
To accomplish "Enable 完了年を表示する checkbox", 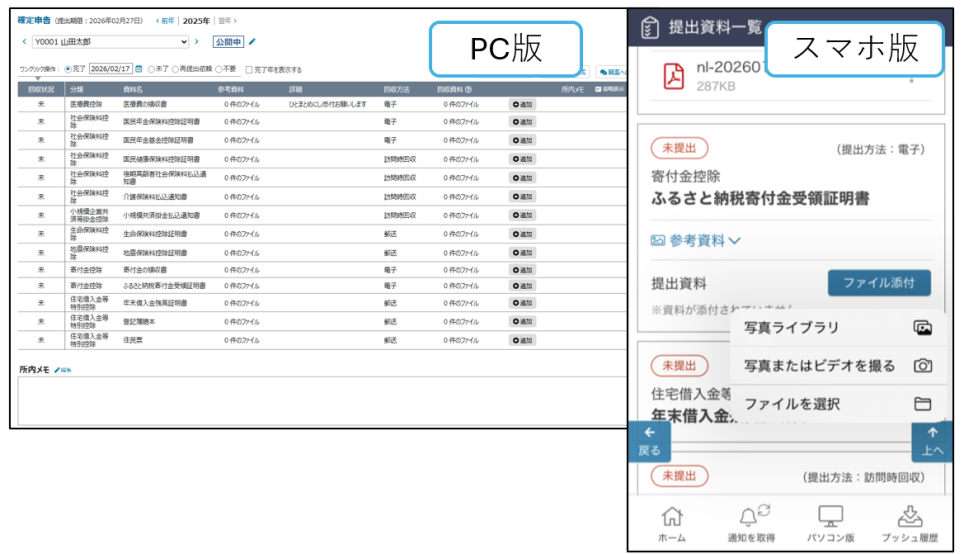I will coord(249,70).
